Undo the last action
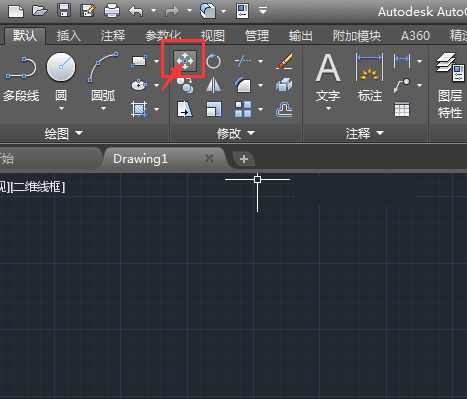Viewport: 467px width, 399px height. 136,11
